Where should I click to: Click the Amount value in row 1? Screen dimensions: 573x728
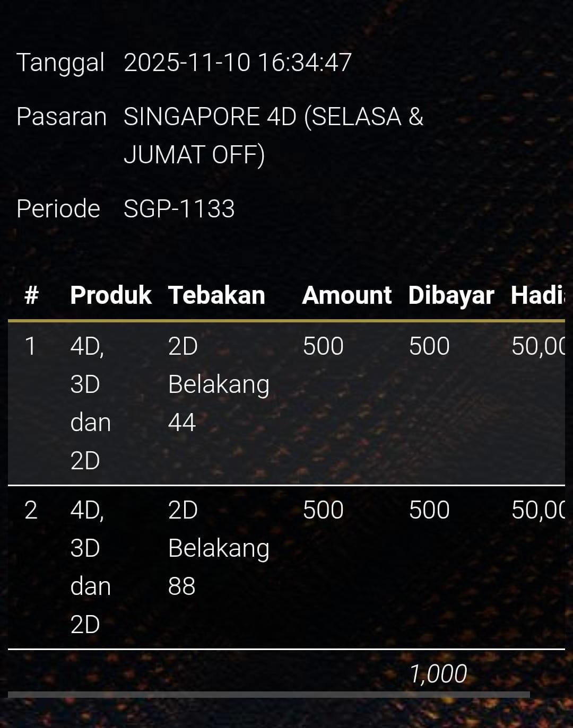(x=323, y=346)
